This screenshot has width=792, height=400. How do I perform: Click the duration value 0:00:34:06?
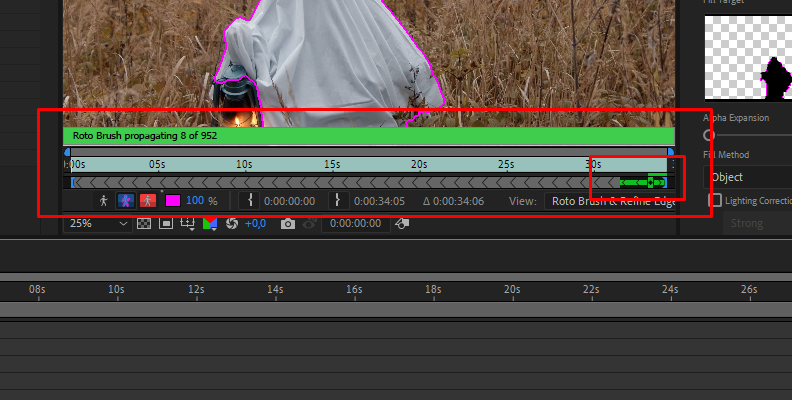458,201
